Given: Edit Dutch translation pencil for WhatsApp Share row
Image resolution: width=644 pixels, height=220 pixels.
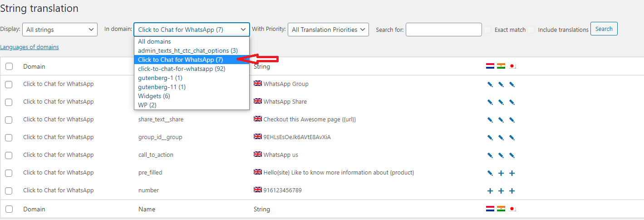Looking at the screenshot, I should point(490,102).
